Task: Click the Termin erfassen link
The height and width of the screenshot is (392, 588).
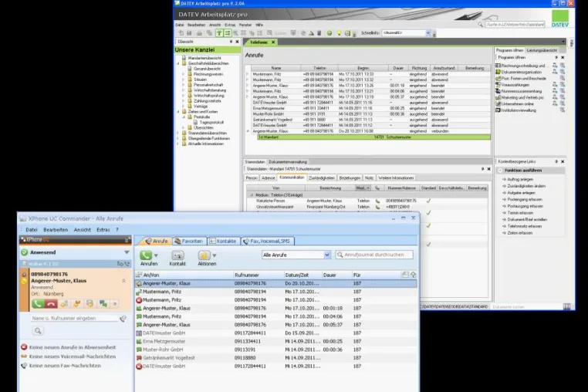Action: 520,213
